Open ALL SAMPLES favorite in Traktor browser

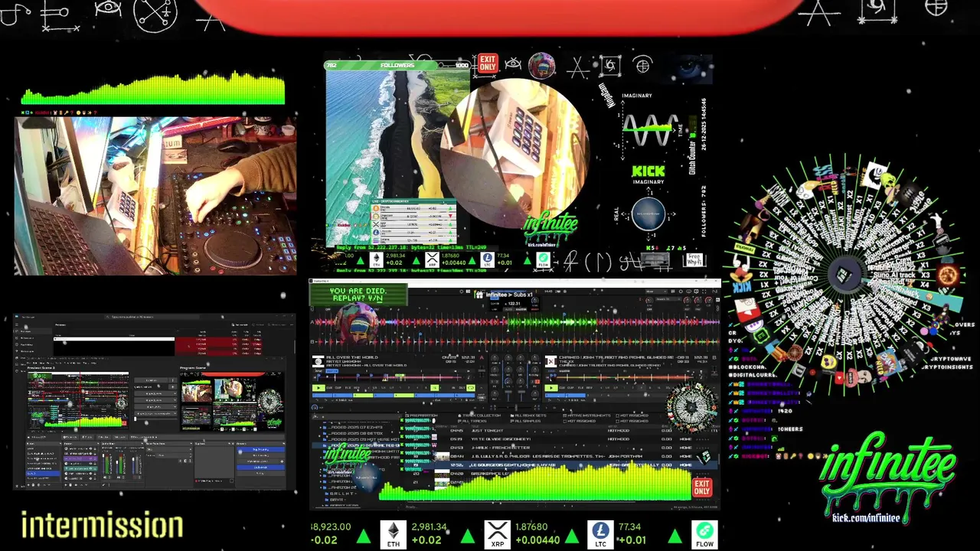tap(525, 421)
